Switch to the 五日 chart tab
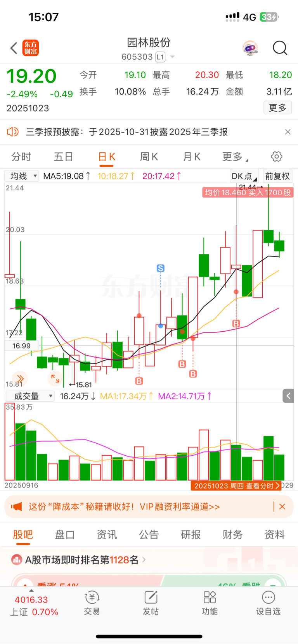298x644 pixels. click(63, 157)
